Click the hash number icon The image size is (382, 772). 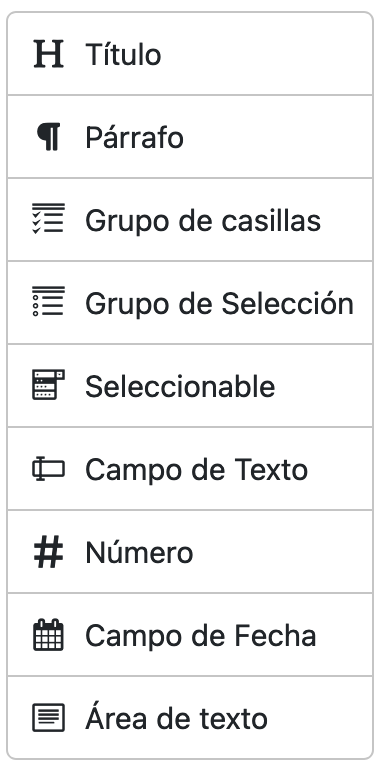click(x=48, y=552)
